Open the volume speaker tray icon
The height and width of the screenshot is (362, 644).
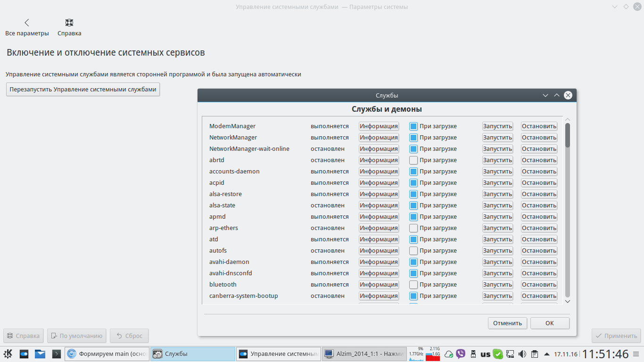tap(522, 354)
